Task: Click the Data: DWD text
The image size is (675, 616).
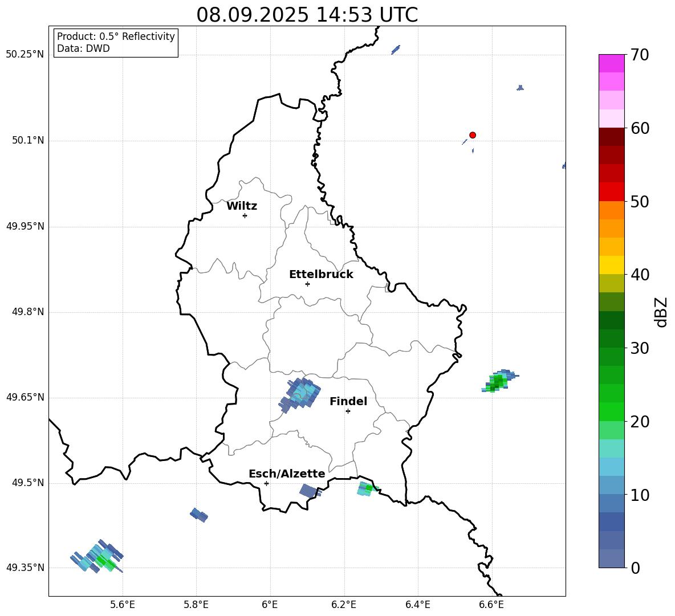Action: [83, 48]
